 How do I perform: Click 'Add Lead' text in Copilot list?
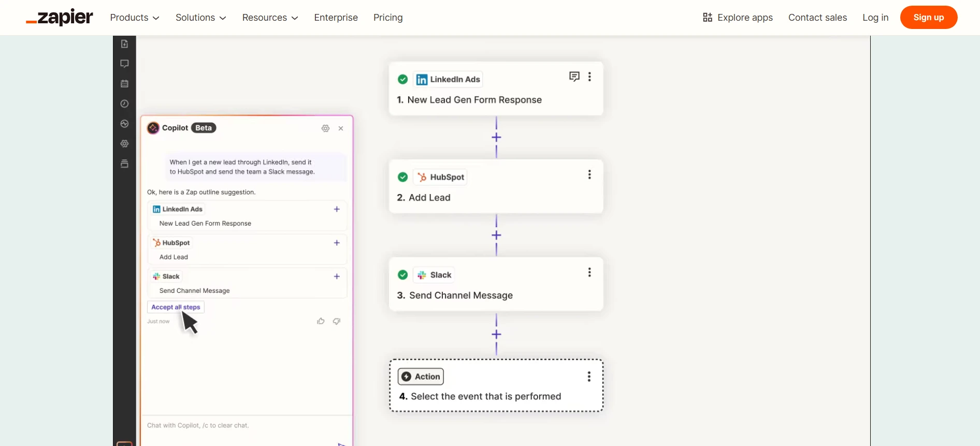[x=174, y=257]
